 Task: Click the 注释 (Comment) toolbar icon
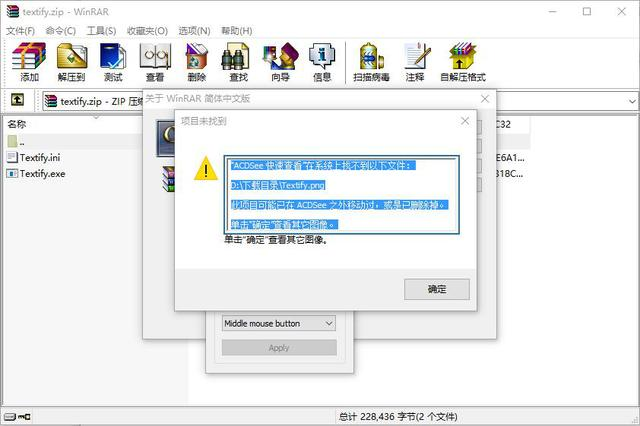point(416,62)
